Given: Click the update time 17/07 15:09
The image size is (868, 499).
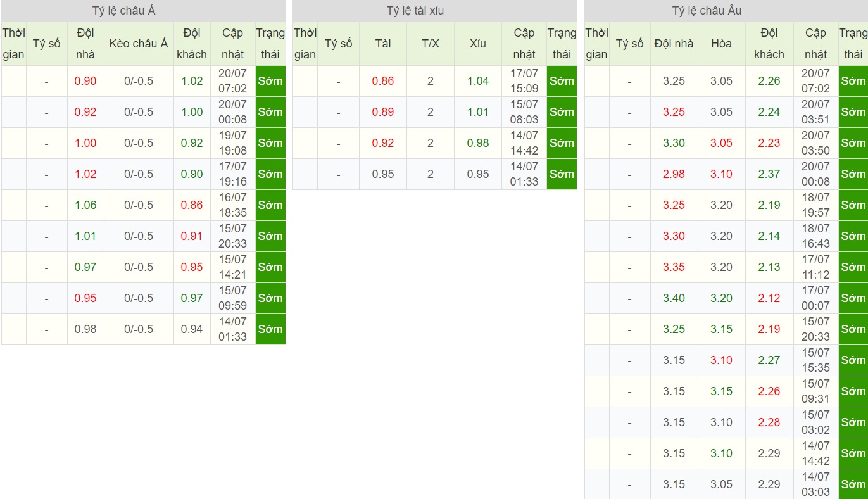Looking at the screenshot, I should 524,81.
